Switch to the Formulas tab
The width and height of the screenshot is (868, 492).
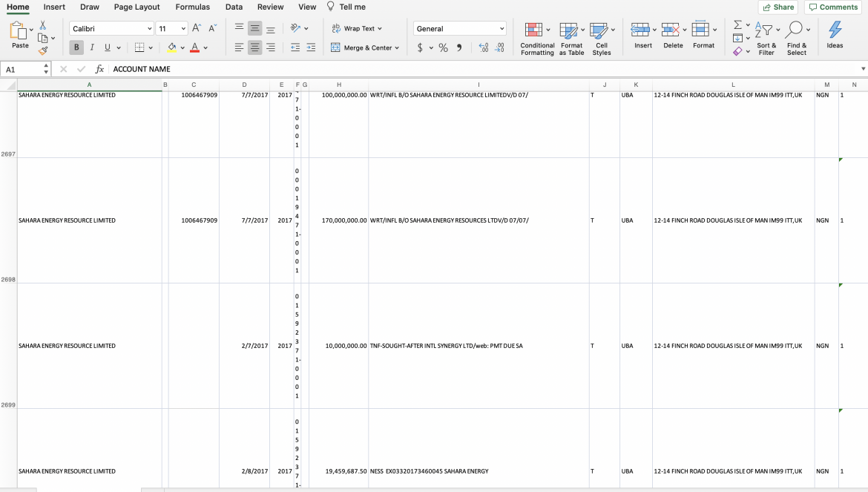coord(193,7)
